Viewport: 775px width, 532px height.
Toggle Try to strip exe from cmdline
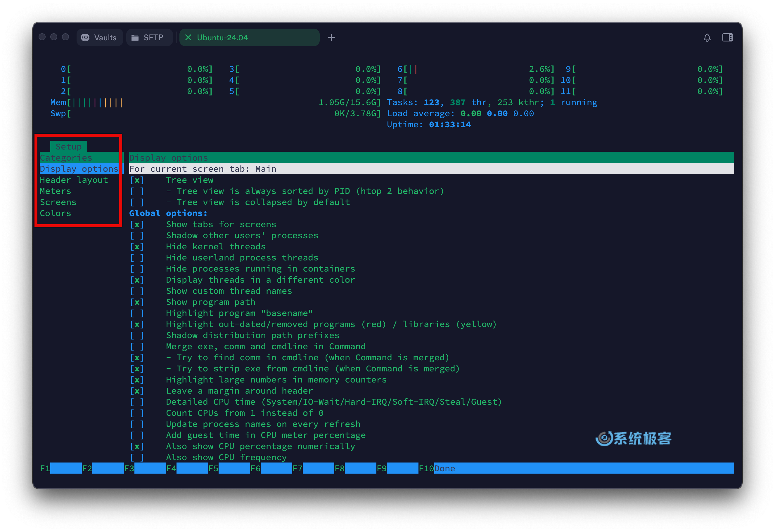click(137, 369)
